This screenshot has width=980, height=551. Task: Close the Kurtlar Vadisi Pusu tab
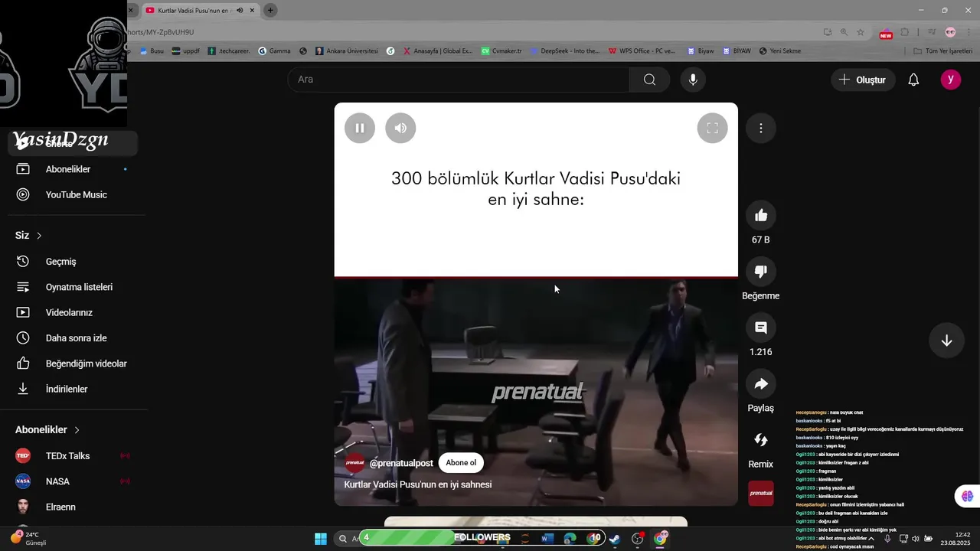coord(252,10)
